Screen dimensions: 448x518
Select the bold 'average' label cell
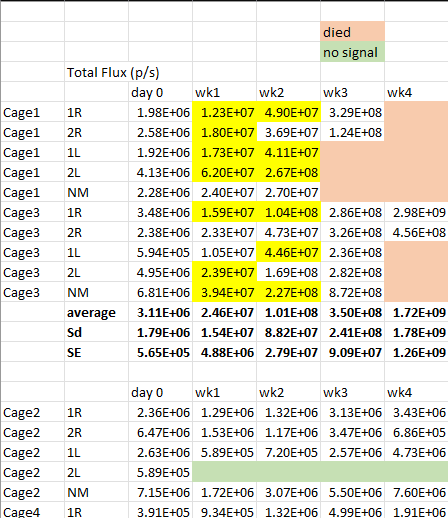click(x=96, y=312)
